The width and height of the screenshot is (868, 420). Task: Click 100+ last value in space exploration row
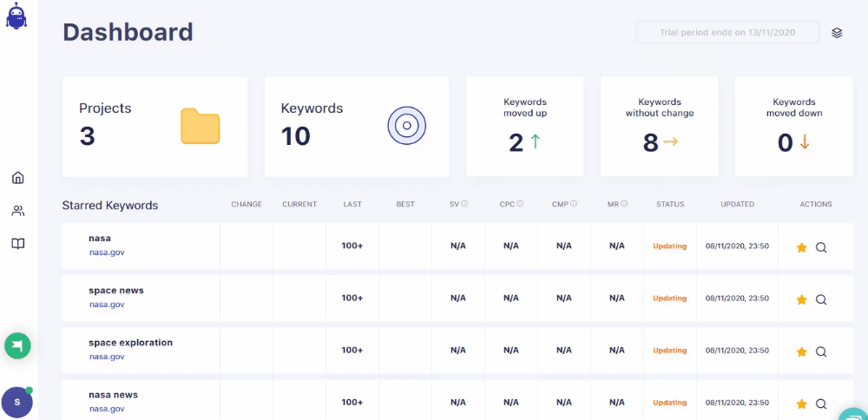352,351
